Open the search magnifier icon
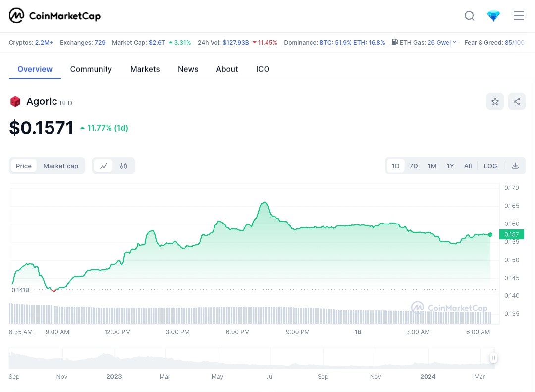The width and height of the screenshot is (535, 392). [x=470, y=16]
